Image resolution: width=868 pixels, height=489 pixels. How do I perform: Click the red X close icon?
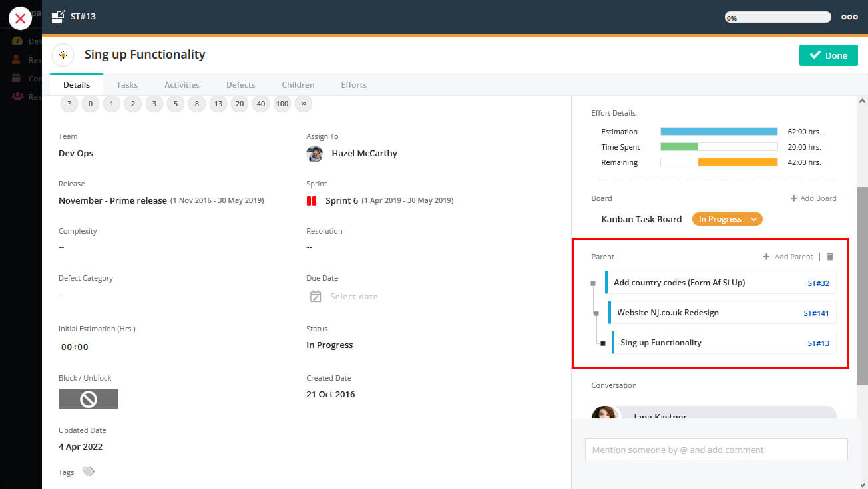click(20, 18)
